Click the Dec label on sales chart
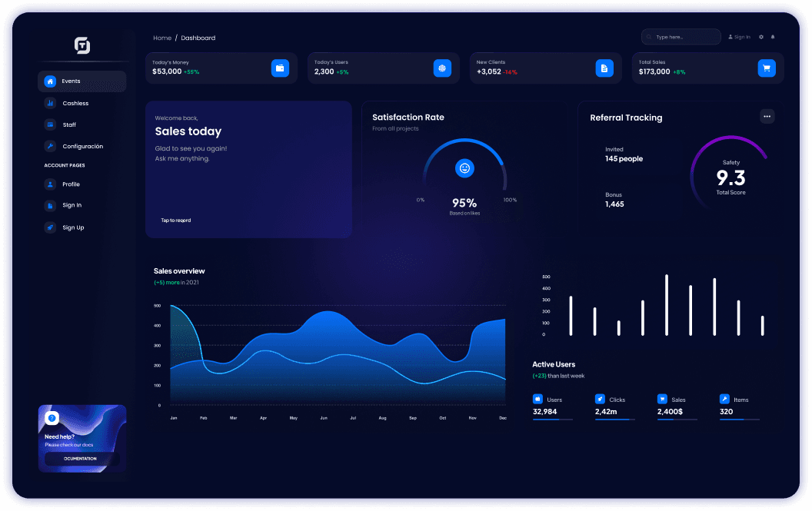812x511 pixels. pos(503,418)
